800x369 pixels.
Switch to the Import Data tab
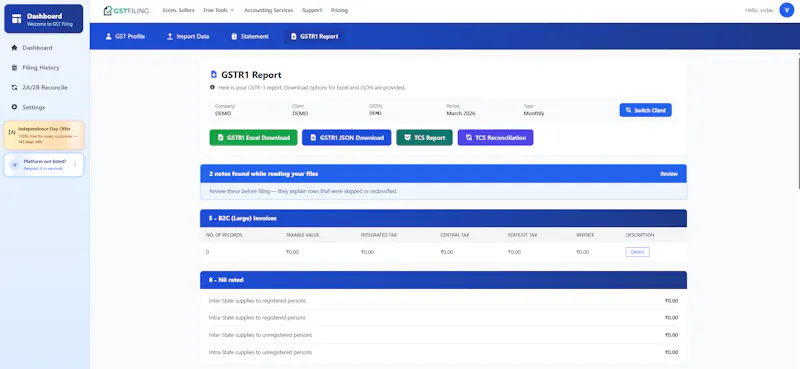pos(188,36)
